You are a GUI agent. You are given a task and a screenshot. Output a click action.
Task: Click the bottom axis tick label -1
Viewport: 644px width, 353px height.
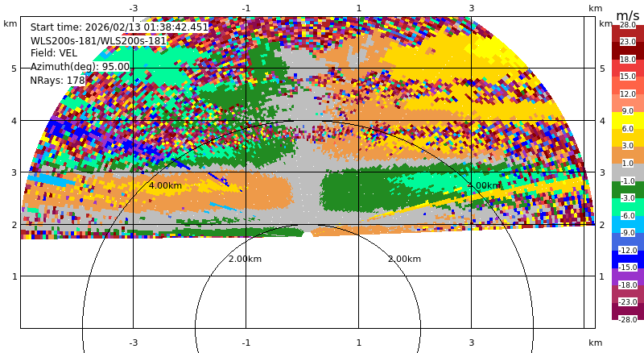246,343
